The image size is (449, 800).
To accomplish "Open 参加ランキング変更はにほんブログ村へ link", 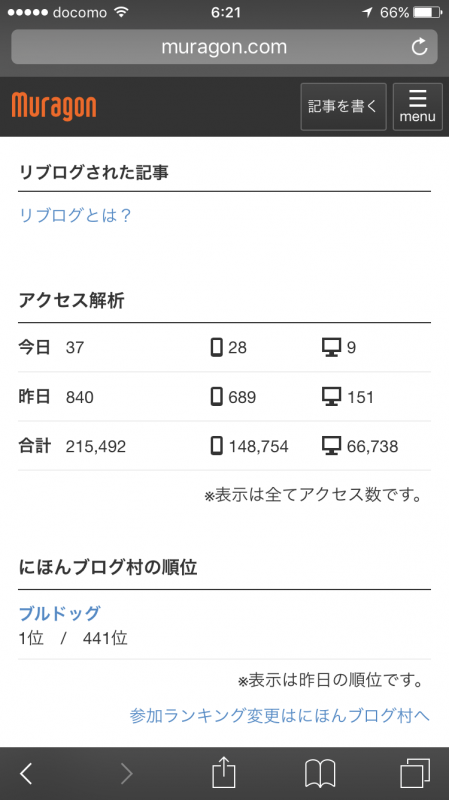I will (280, 715).
